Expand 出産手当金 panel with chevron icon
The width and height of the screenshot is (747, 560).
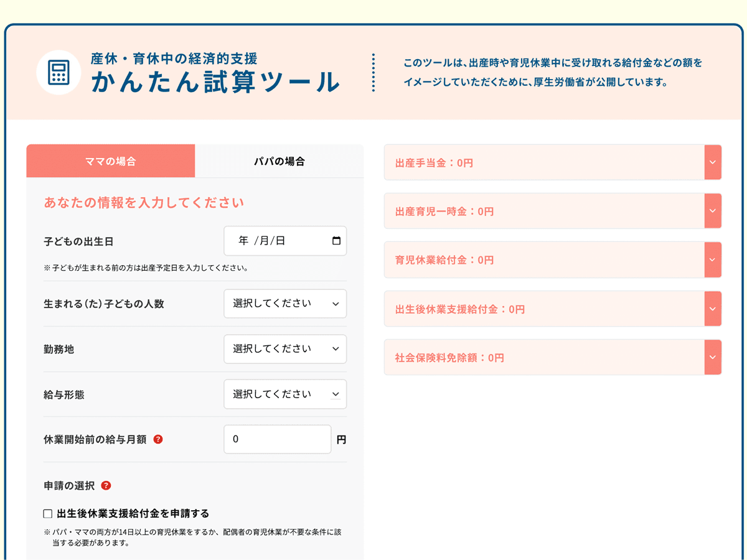coord(713,162)
